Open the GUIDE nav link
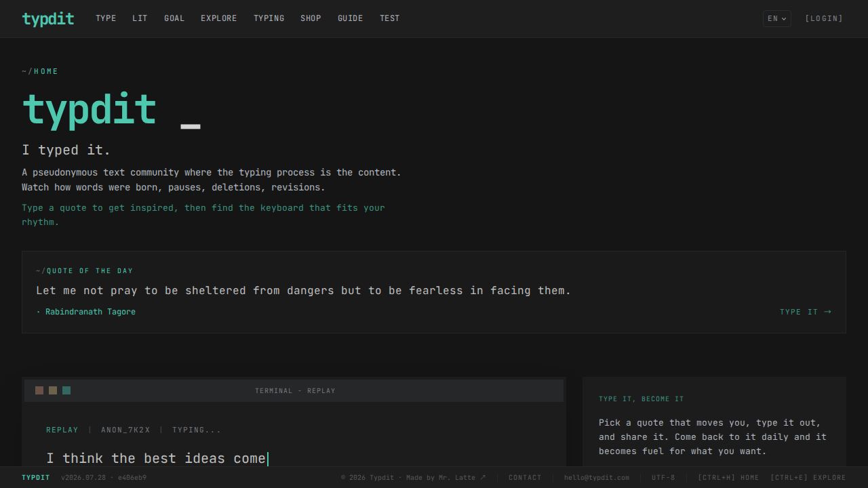 pos(351,18)
